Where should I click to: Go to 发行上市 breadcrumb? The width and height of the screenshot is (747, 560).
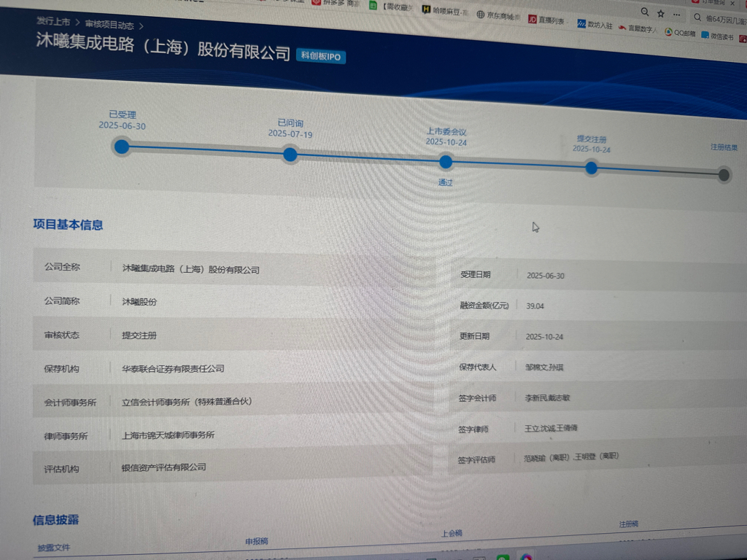coord(53,21)
